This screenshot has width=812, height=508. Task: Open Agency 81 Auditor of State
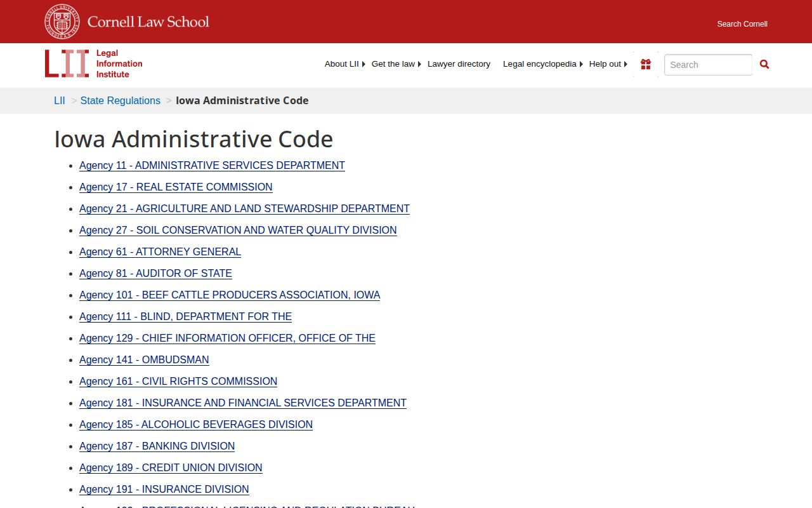click(155, 274)
